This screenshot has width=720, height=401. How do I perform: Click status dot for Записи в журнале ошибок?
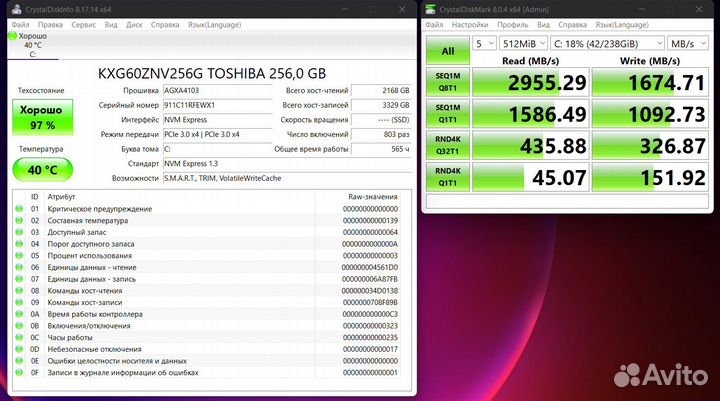click(x=19, y=373)
